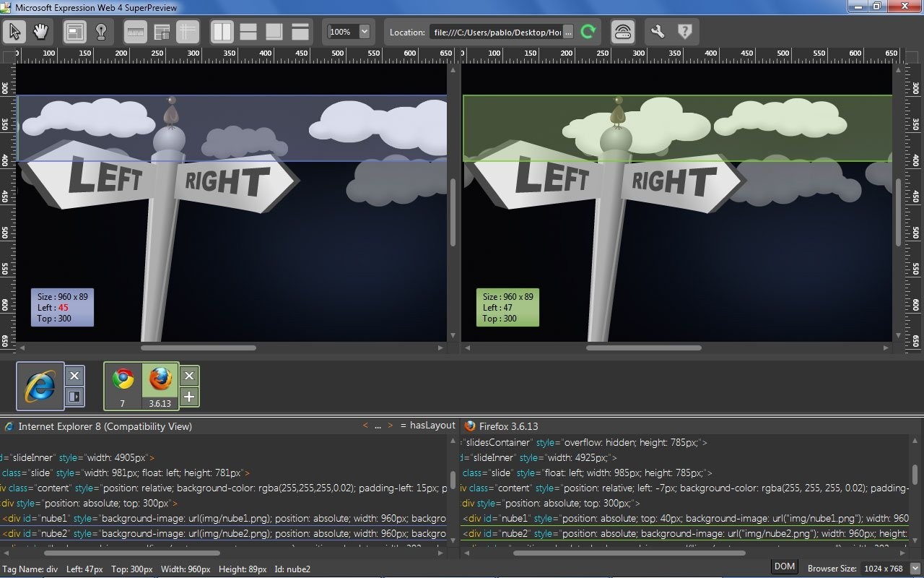Toggle the ruler visibility button

tap(136, 32)
